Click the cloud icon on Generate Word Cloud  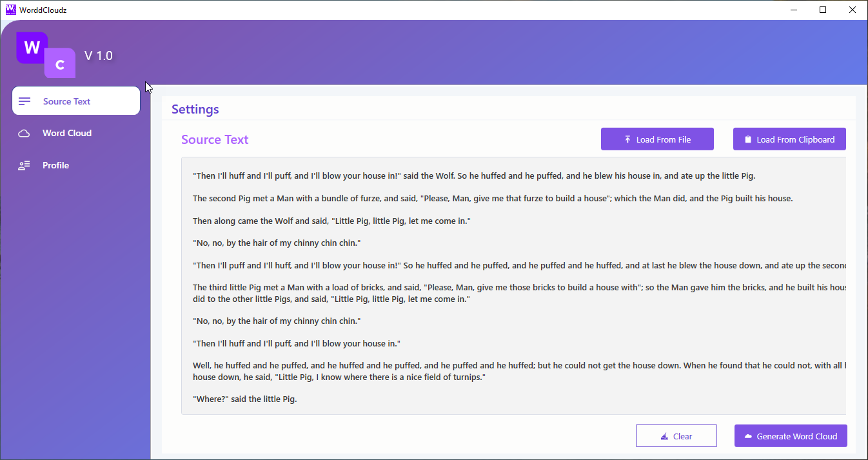[748, 437]
